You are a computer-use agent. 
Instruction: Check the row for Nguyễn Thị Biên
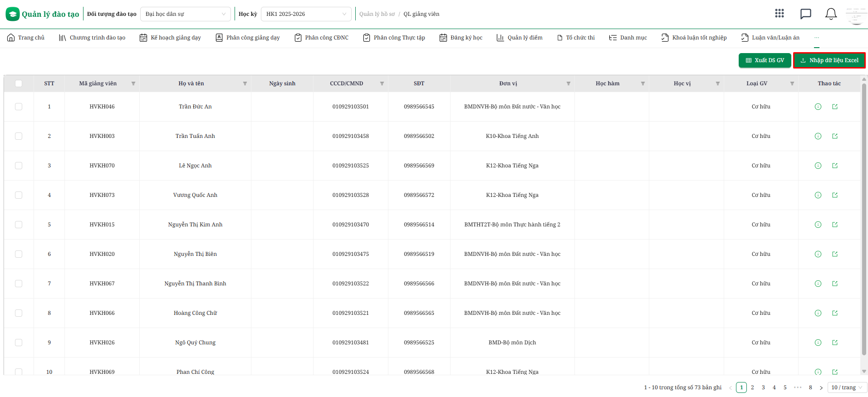(x=19, y=254)
